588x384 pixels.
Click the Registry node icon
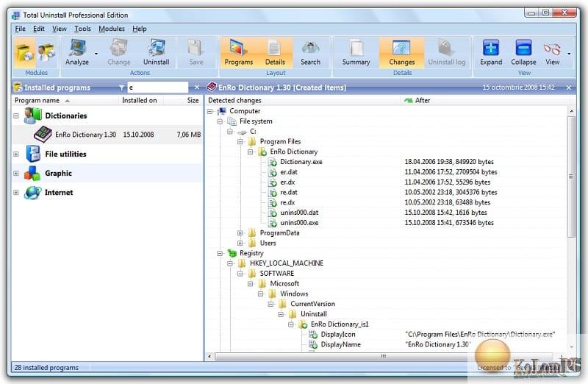coord(232,253)
